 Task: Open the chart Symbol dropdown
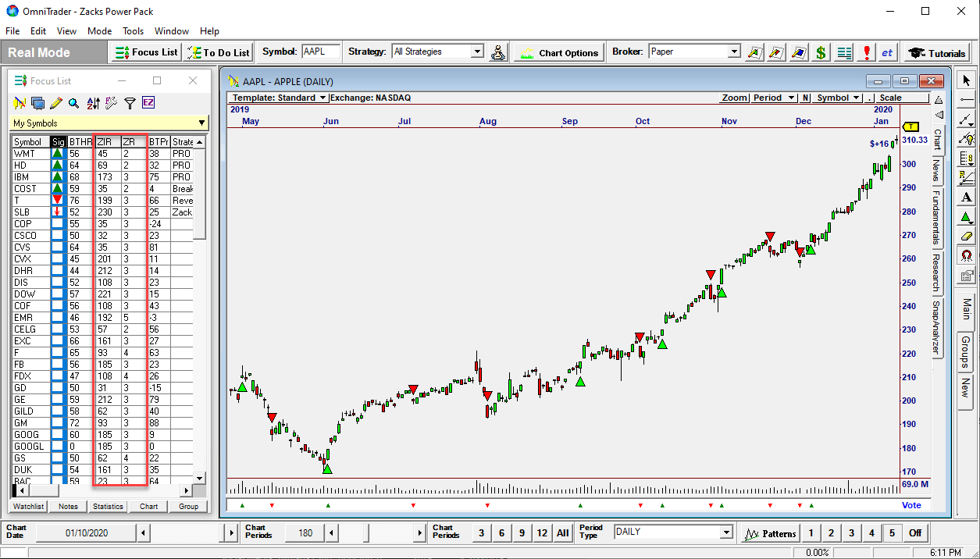click(x=838, y=98)
